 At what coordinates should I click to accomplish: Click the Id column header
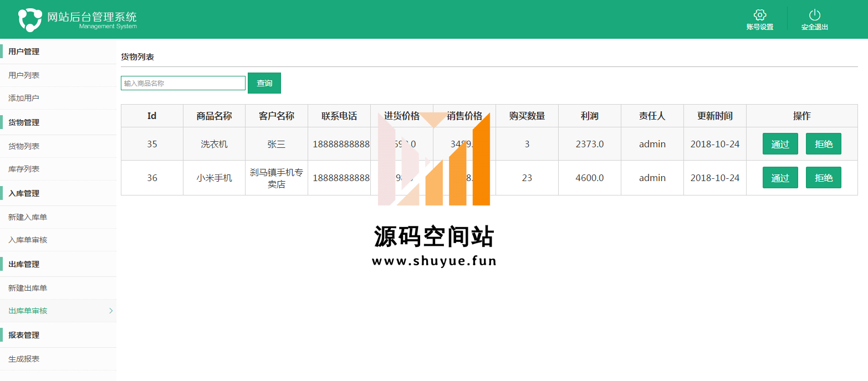coord(152,116)
